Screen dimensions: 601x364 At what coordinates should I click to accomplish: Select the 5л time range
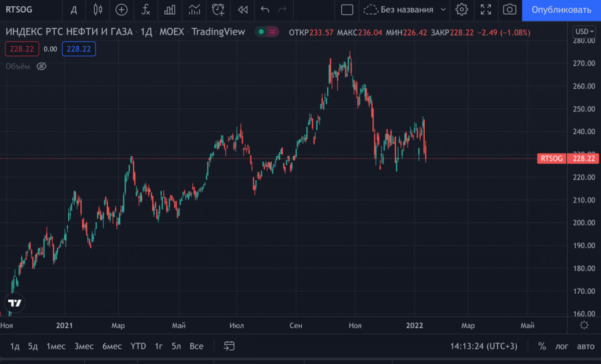(x=176, y=346)
